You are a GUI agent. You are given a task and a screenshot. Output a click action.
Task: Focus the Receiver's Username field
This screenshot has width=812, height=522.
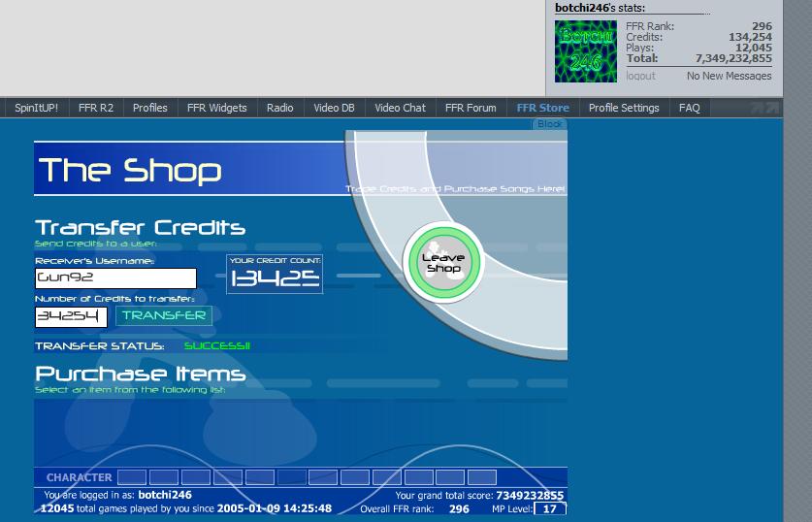click(116, 278)
